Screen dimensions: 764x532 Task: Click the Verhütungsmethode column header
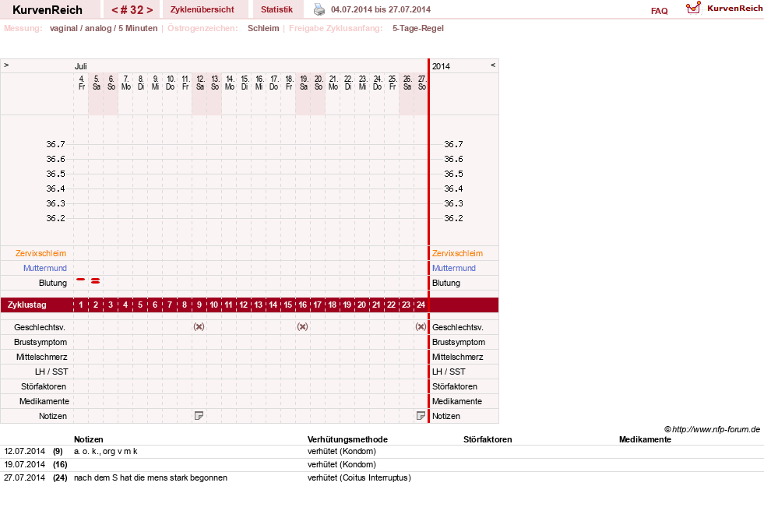point(347,439)
